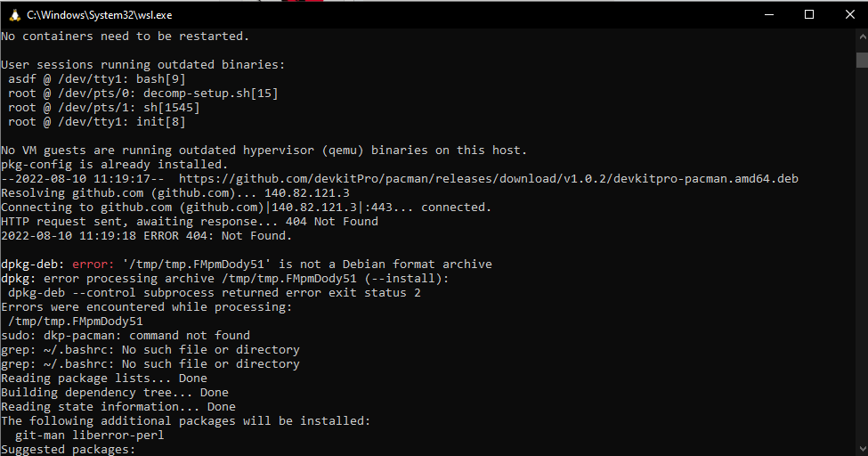Click the C:\Windows\System32\wsl.exe title text
This screenshot has width=868, height=456.
[99, 15]
